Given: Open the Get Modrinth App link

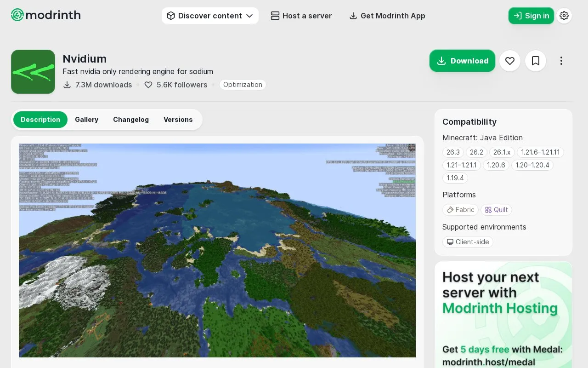Looking at the screenshot, I should pyautogui.click(x=387, y=16).
